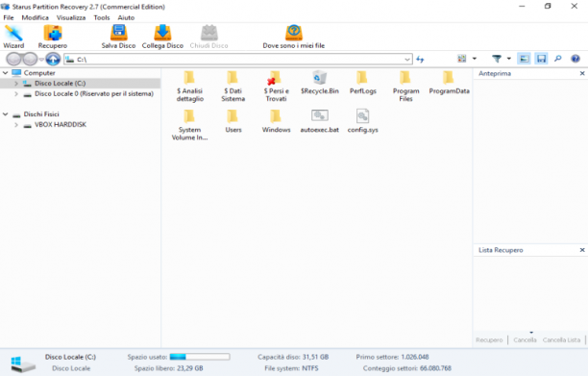
Task: Open the $ Dati Sistema folder
Action: coord(233,87)
